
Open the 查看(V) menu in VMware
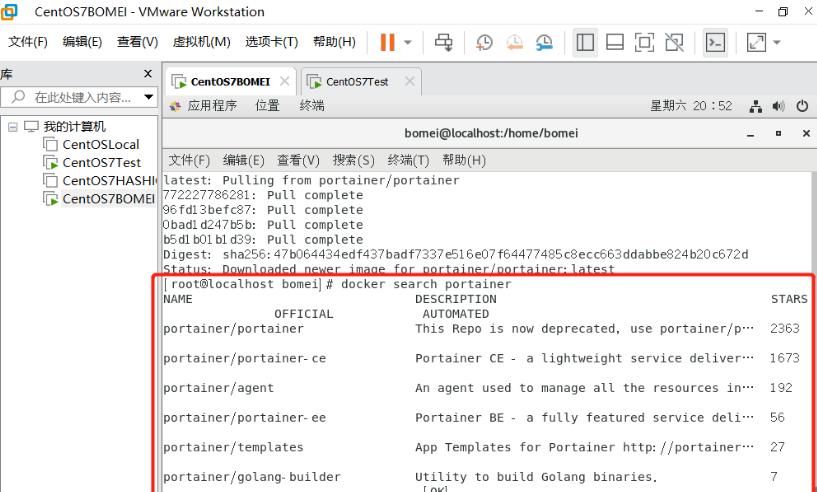tap(138, 42)
